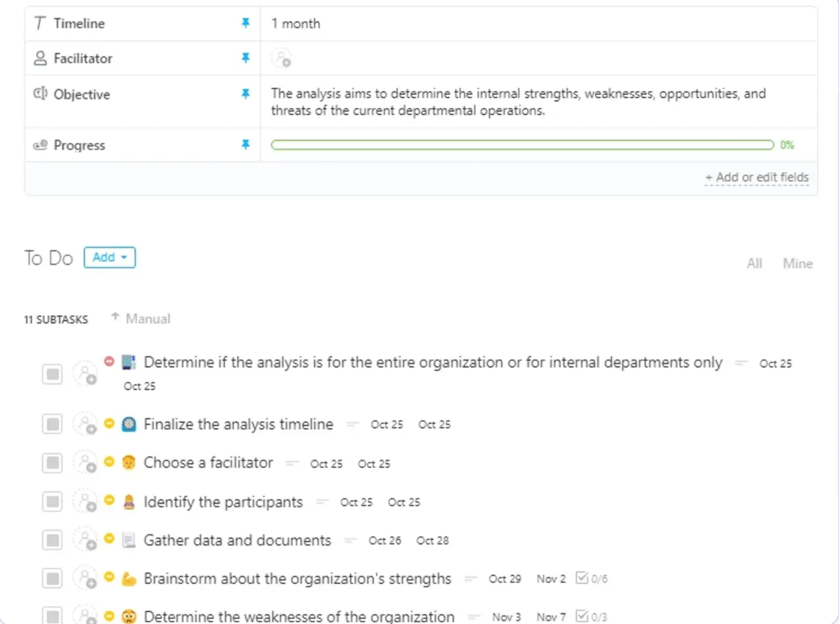Change Nov 7 due date of weaknesses subtask
840x624 pixels.
pyautogui.click(x=551, y=617)
